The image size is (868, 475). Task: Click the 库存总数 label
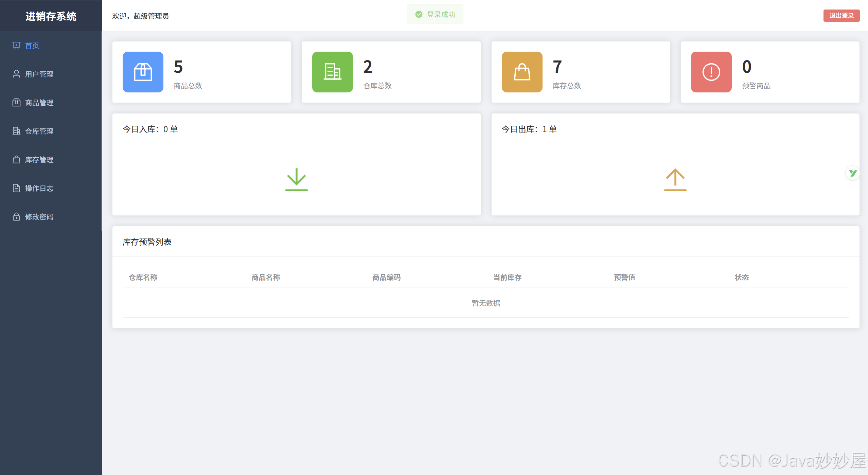coord(567,86)
